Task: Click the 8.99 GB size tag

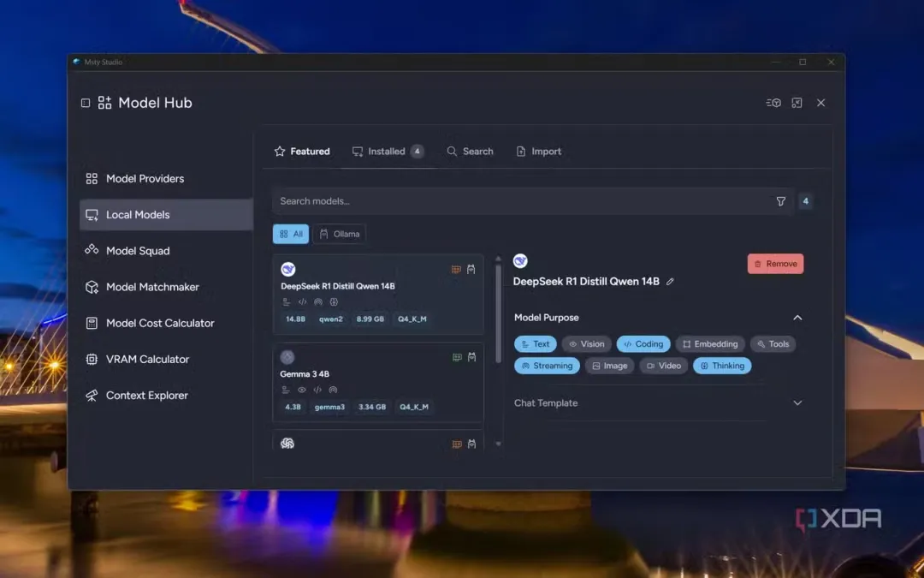Action: click(x=370, y=319)
